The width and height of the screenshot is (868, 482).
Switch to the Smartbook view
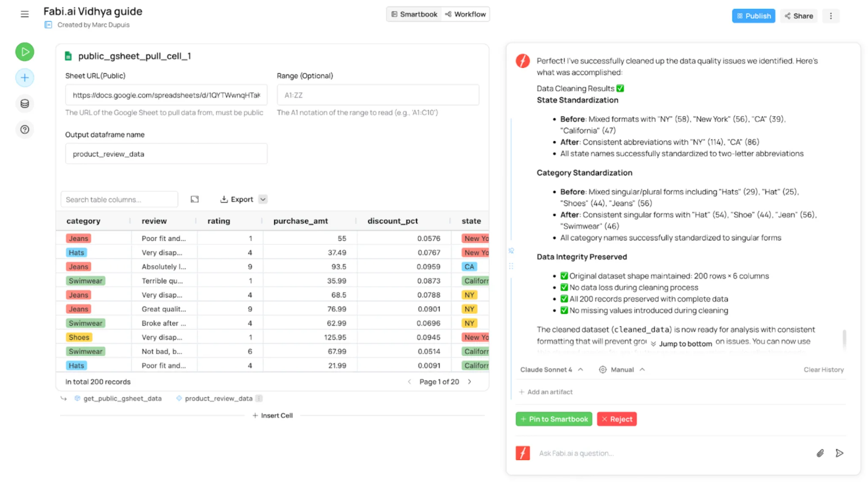click(x=414, y=14)
